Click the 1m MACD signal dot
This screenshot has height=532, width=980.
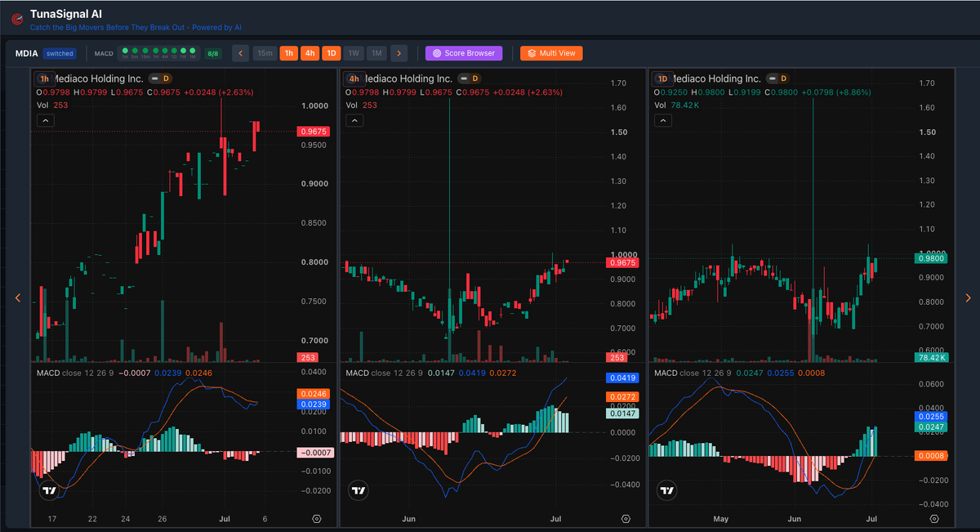(125, 51)
